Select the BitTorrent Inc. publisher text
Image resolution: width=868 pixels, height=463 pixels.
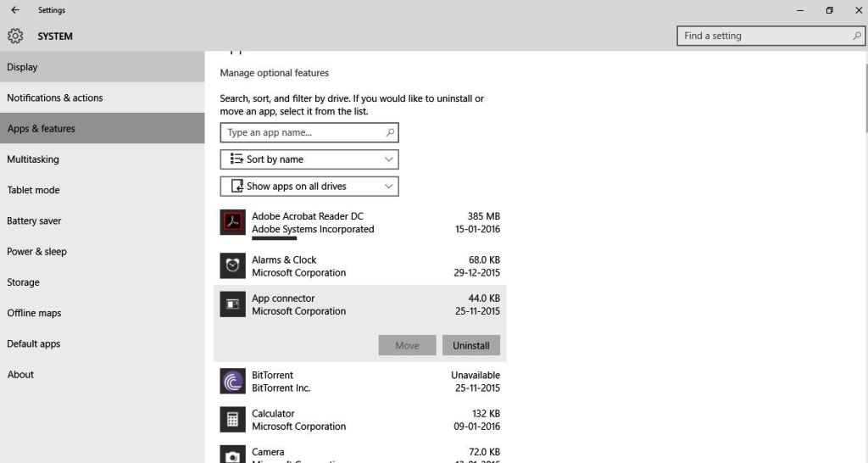point(281,388)
